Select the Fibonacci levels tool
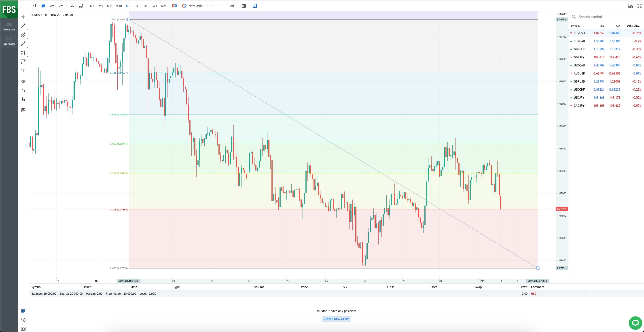Image resolution: width=644 pixels, height=332 pixels. point(23,62)
